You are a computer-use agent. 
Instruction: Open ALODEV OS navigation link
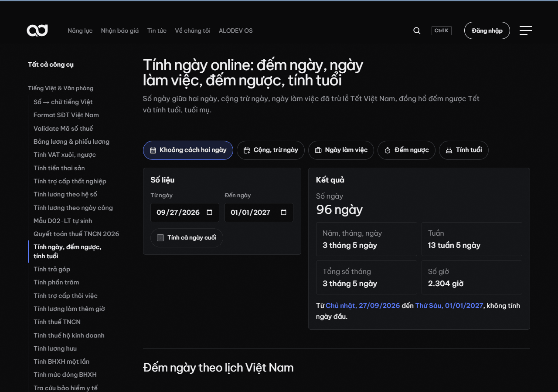click(x=236, y=30)
